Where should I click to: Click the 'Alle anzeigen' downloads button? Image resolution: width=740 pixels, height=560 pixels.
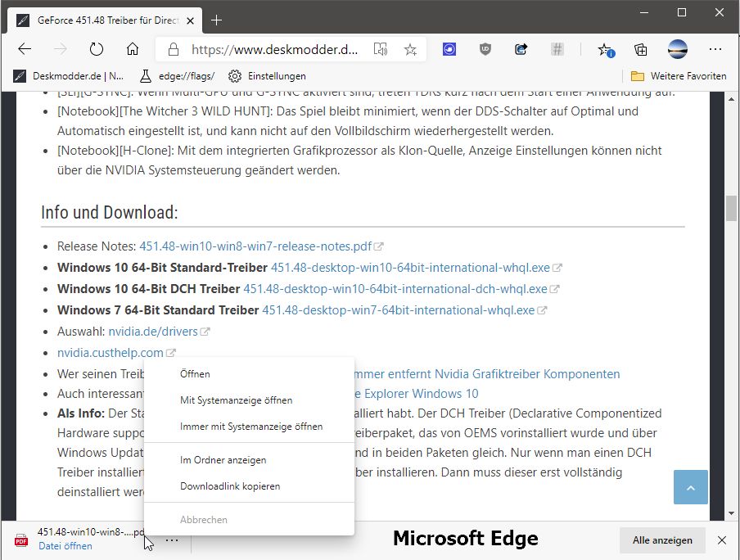pyautogui.click(x=662, y=540)
